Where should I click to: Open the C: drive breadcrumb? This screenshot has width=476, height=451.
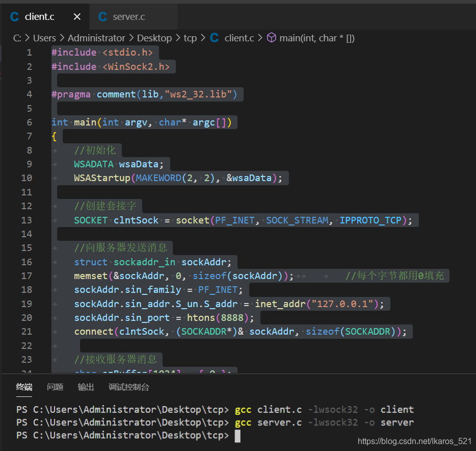(x=17, y=38)
